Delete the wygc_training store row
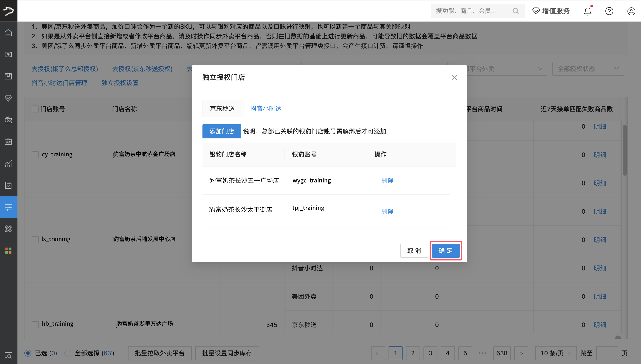This screenshot has width=641, height=364. (387, 180)
